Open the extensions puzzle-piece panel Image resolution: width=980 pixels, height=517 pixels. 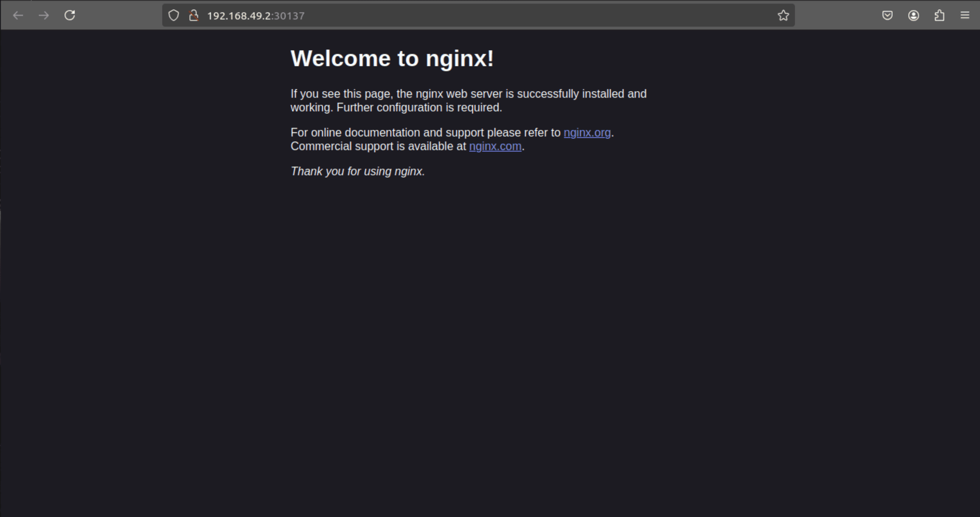point(939,15)
